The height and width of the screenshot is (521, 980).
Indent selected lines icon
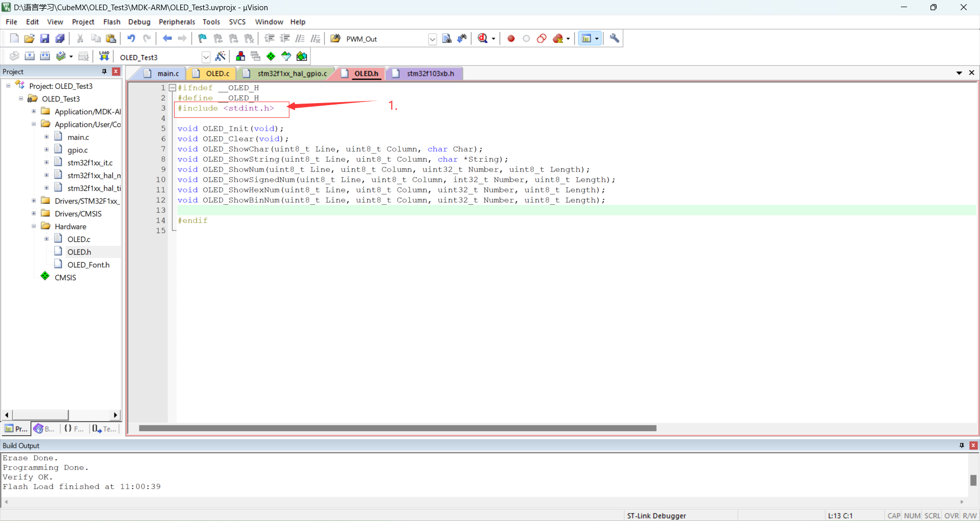[x=269, y=38]
